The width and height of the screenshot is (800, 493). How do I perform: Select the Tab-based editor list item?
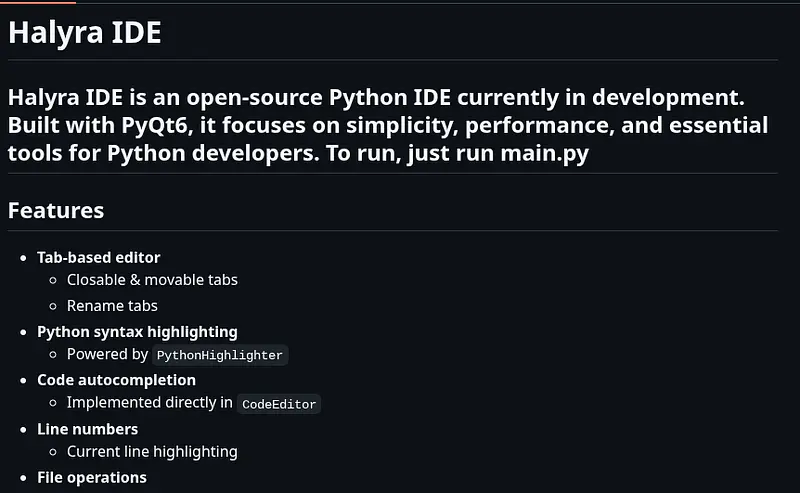pos(98,258)
